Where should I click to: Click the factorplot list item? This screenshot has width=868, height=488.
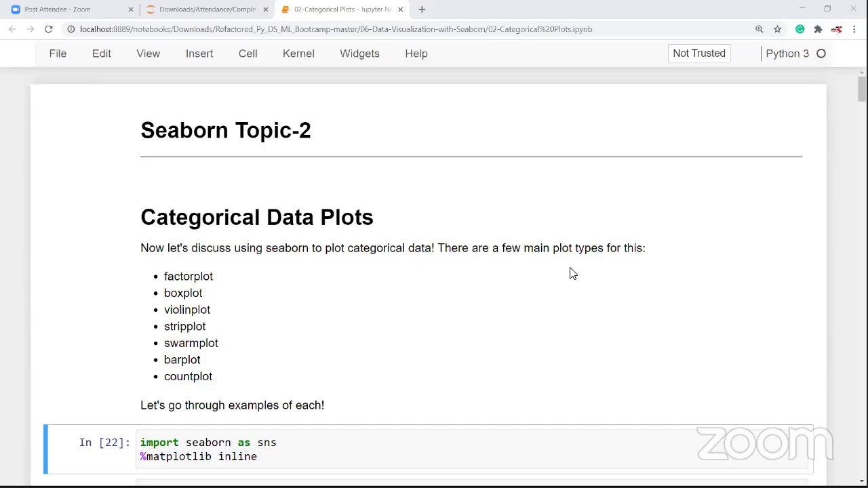[189, 277]
